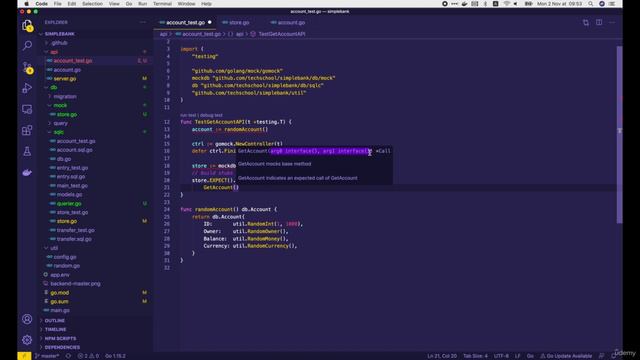Open the Testing beaker view

pyautogui.click(x=27, y=151)
